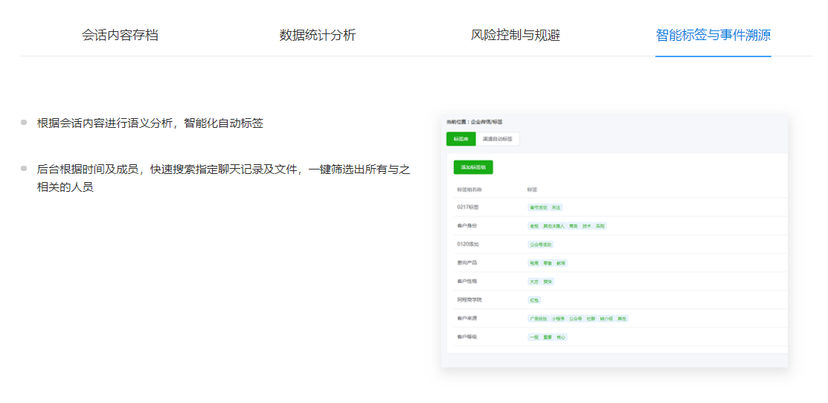Click the 客户性格 group name
This screenshot has width=828, height=403.
click(468, 281)
